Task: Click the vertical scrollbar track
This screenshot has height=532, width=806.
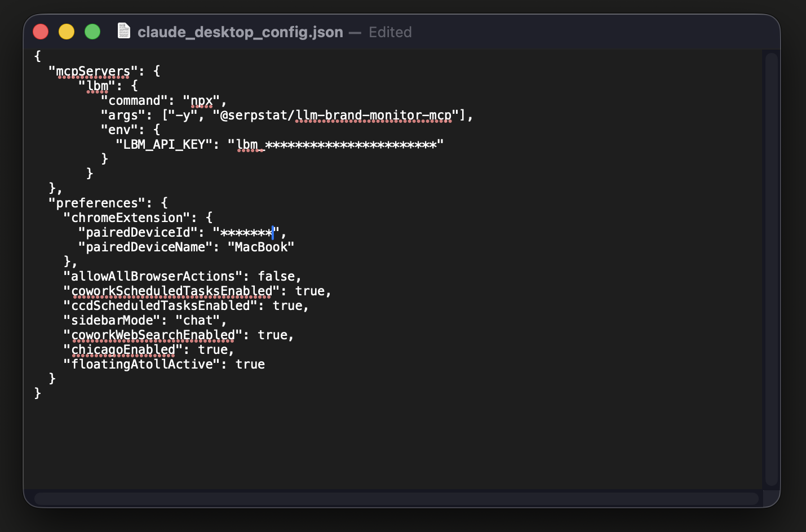Action: pos(772,269)
